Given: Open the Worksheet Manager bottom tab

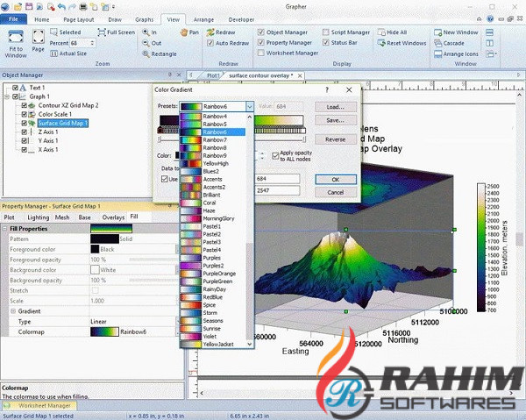Looking at the screenshot, I should click(x=39, y=405).
